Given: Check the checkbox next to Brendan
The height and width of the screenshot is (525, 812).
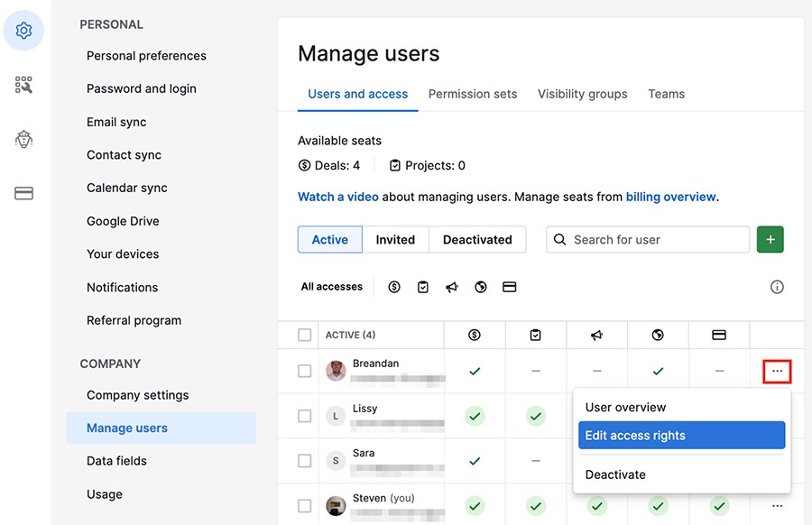Looking at the screenshot, I should (x=304, y=371).
